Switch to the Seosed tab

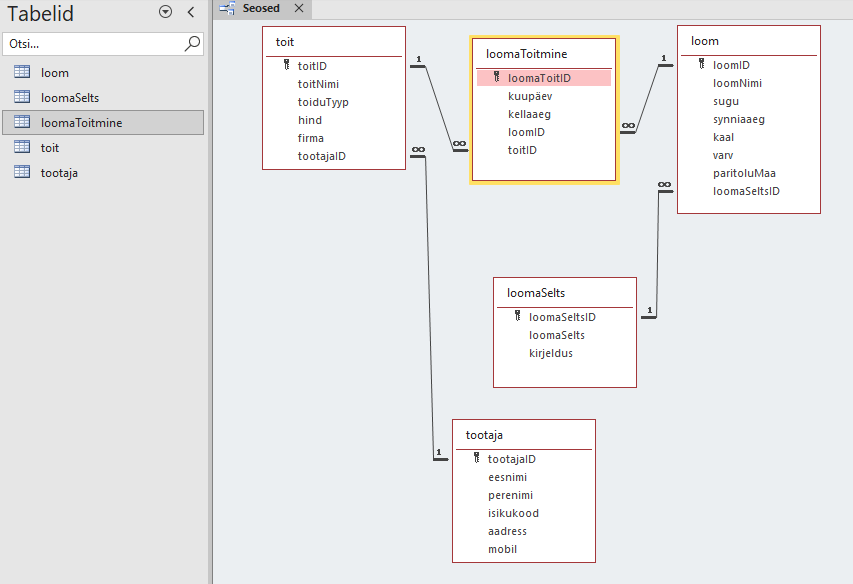pos(261,8)
